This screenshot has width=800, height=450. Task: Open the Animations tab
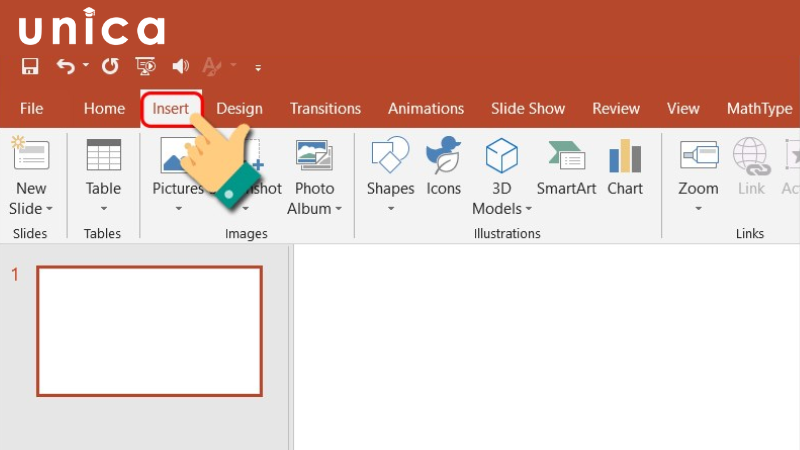(x=426, y=108)
